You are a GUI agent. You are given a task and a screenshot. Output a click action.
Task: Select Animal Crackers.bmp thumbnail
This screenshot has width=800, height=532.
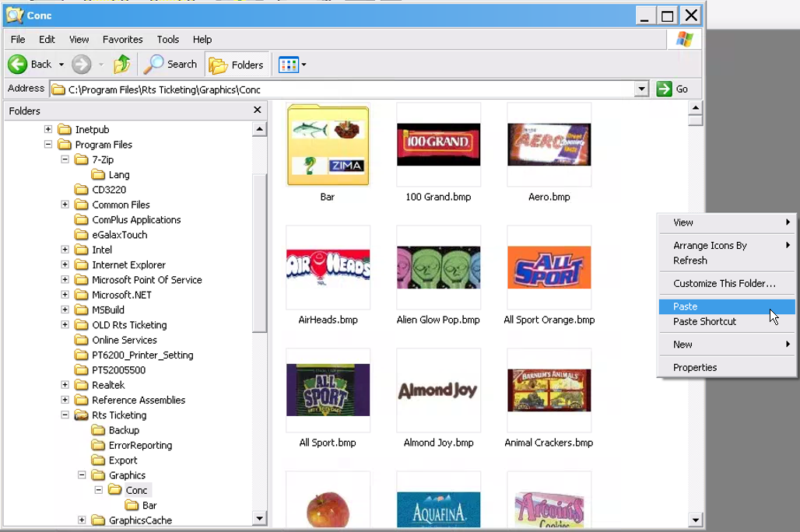click(x=549, y=390)
